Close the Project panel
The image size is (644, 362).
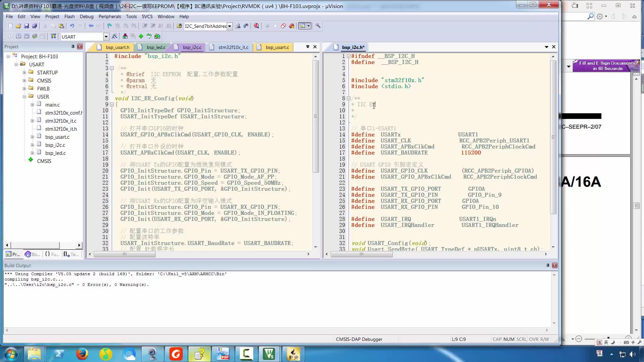pos(80,47)
